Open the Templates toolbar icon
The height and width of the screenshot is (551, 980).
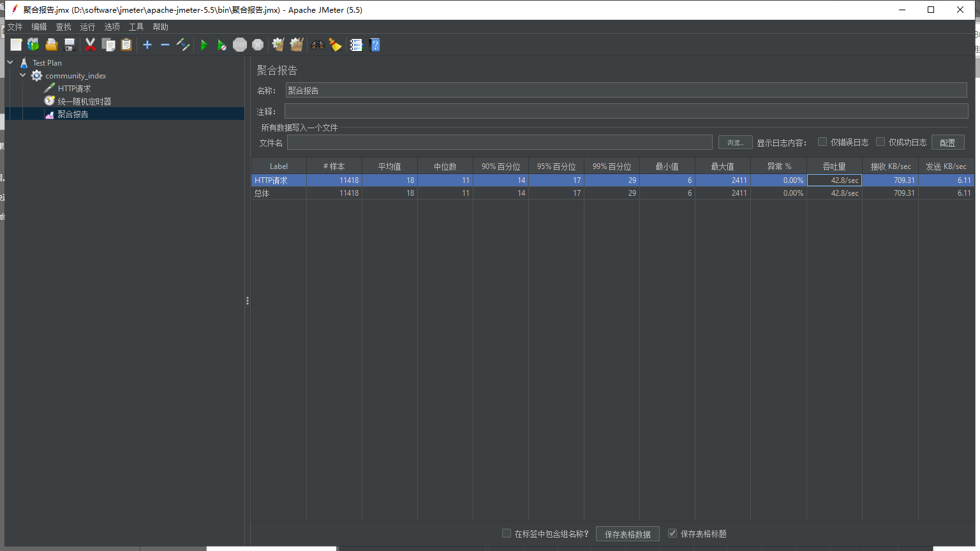click(x=33, y=45)
